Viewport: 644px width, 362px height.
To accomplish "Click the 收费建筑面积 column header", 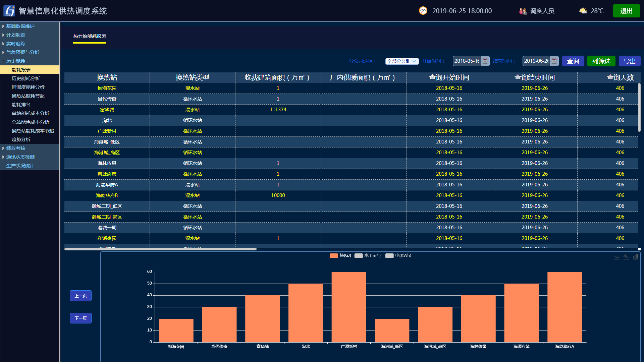I will point(278,77).
